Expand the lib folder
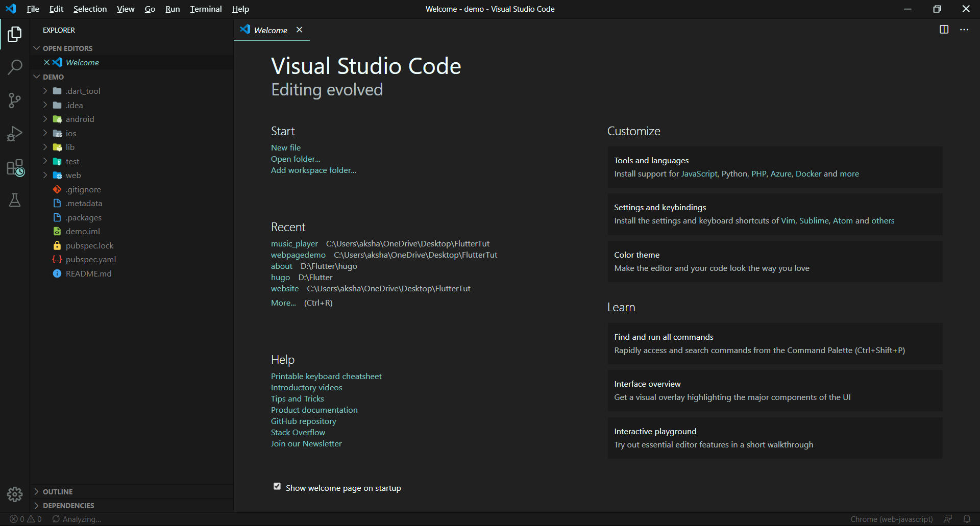Screen dimensions: 980x526 [x=132, y=147]
